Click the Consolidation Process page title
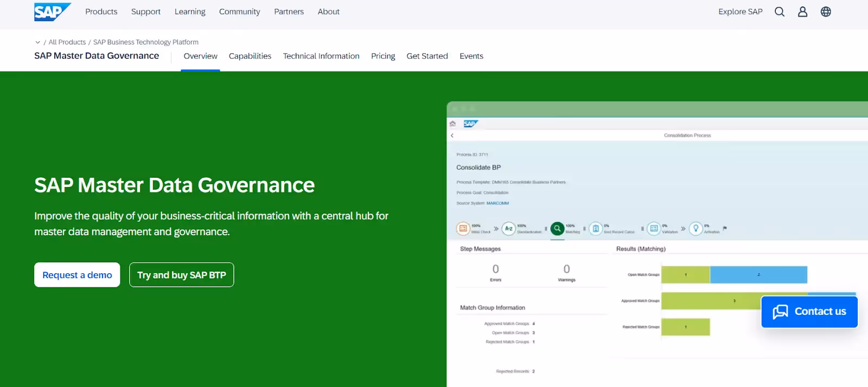 coord(687,136)
